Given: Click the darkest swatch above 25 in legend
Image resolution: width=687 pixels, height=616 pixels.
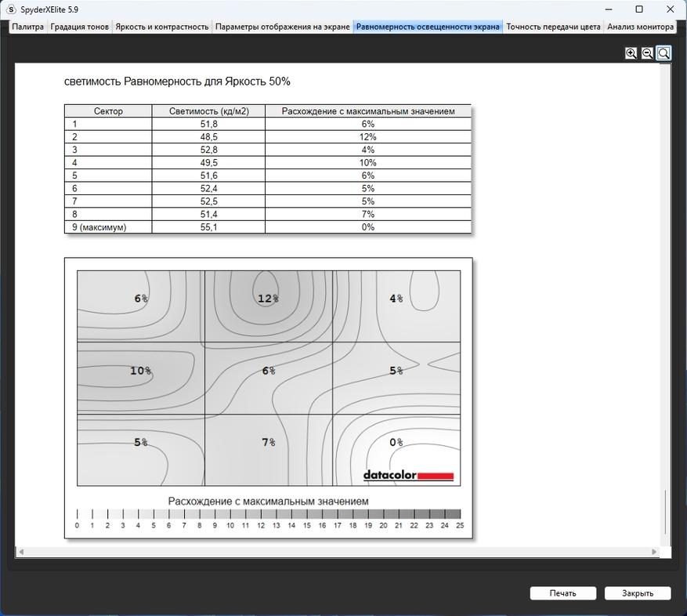Looking at the screenshot, I should 453,514.
